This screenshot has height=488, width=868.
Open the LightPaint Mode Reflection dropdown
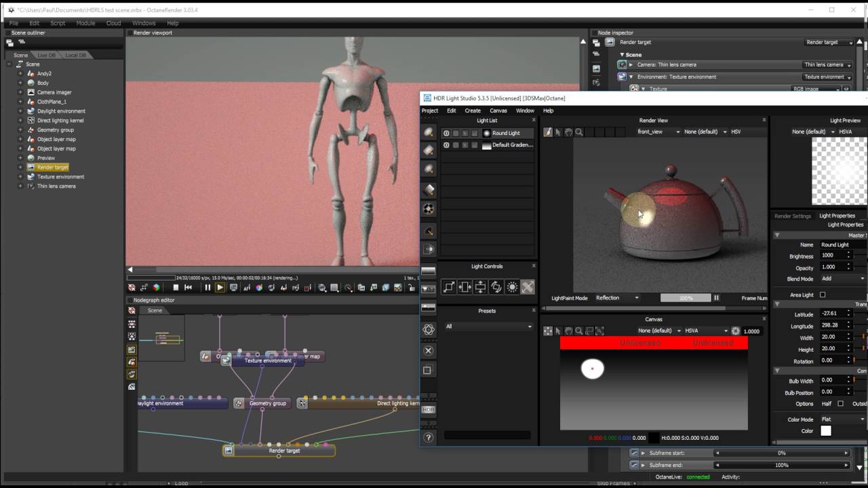[617, 298]
